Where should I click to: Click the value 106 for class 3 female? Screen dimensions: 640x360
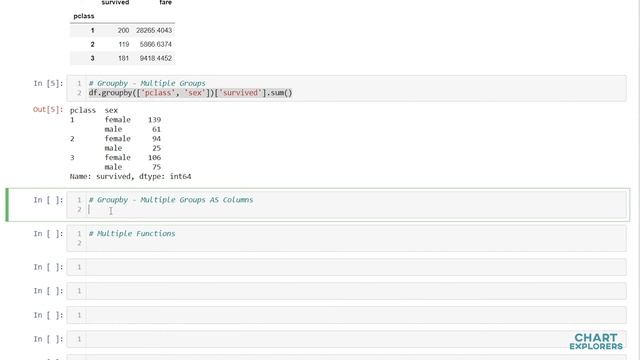click(x=154, y=157)
